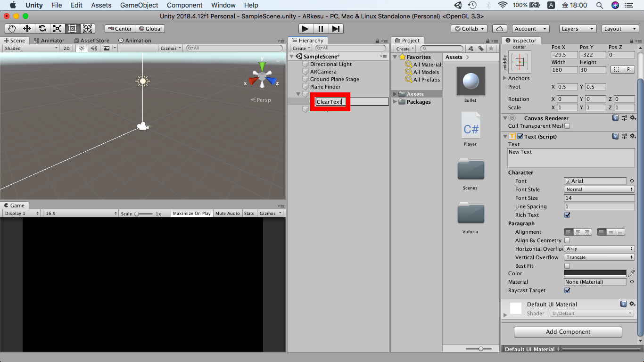The height and width of the screenshot is (362, 644).
Task: Open the Scene view Gizmos dropdown
Action: 171,48
